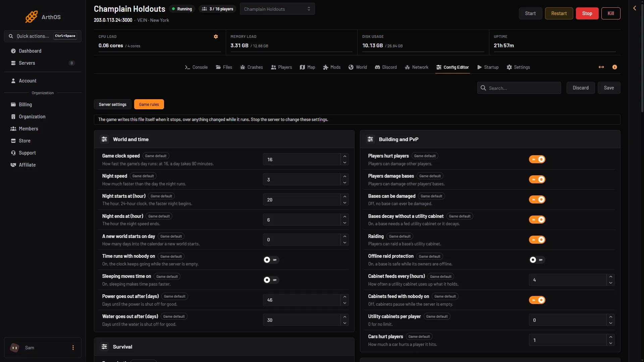Turn off the Raiding toggle
644x362 pixels.
537,240
